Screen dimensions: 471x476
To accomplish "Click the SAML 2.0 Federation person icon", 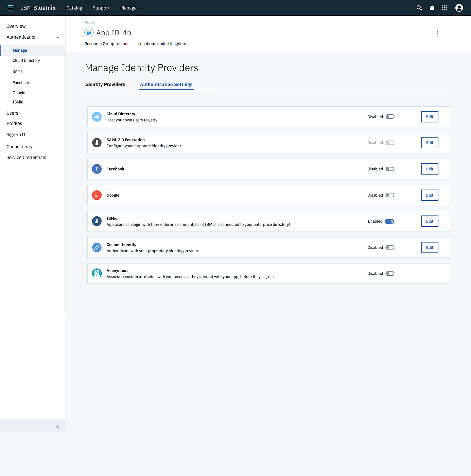I will coord(97,143).
